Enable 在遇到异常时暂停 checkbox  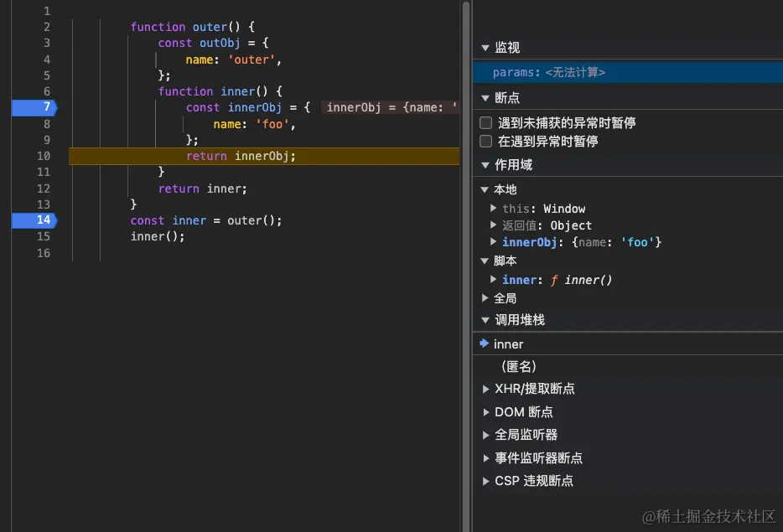click(x=484, y=140)
